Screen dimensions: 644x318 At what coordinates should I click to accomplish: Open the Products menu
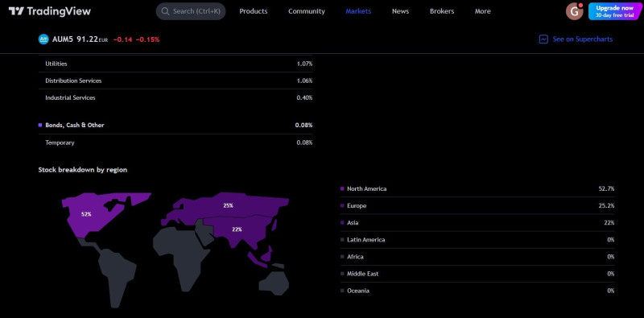pyautogui.click(x=254, y=11)
